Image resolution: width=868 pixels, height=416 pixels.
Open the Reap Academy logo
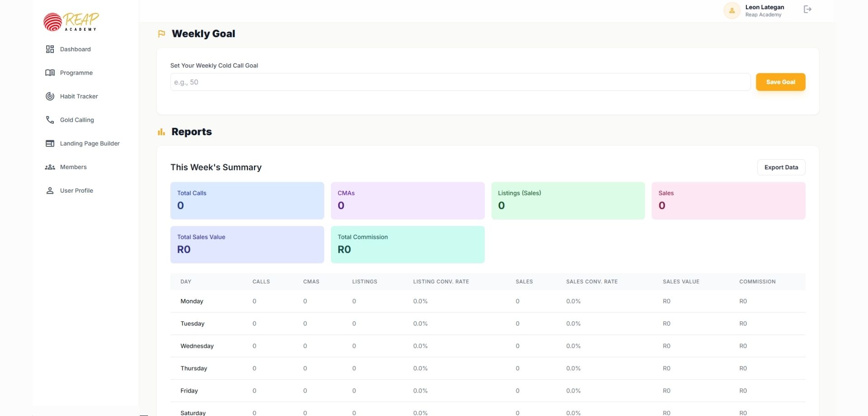tap(71, 22)
